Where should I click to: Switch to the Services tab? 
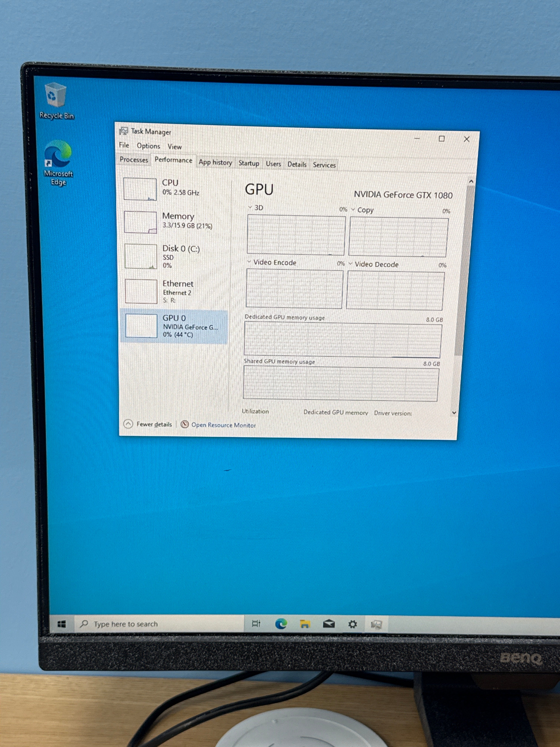pos(324,165)
